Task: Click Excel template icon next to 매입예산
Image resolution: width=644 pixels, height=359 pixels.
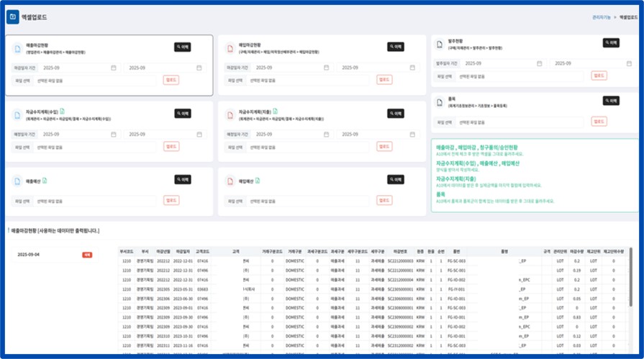Action: [x=256, y=180]
